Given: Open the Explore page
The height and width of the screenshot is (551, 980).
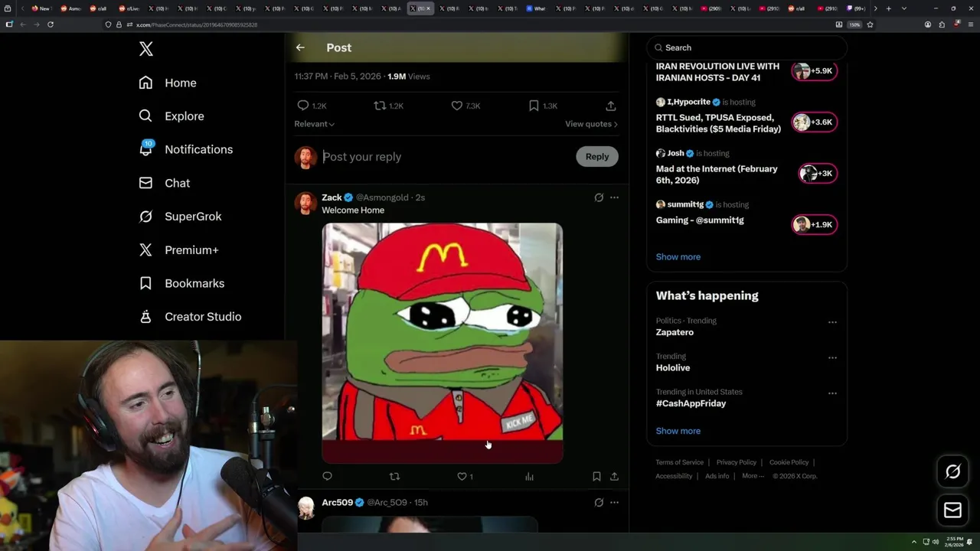Looking at the screenshot, I should pyautogui.click(x=171, y=116).
